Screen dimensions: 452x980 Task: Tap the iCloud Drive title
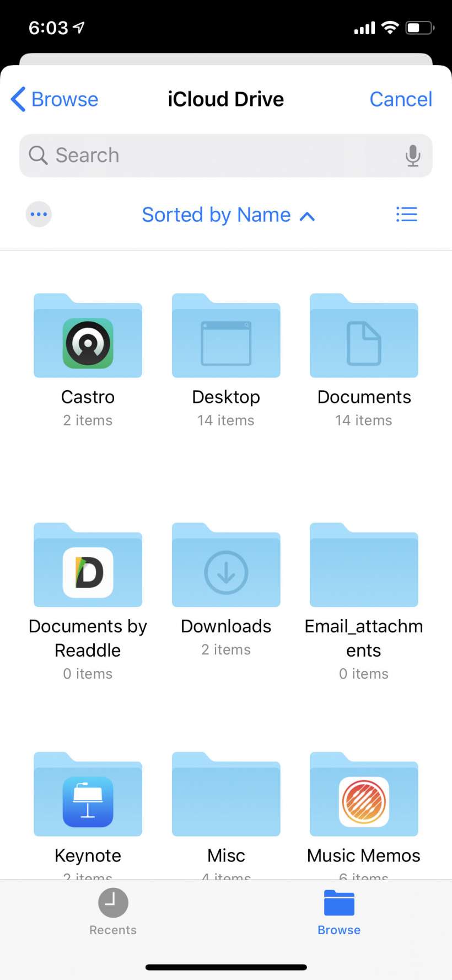[226, 99]
